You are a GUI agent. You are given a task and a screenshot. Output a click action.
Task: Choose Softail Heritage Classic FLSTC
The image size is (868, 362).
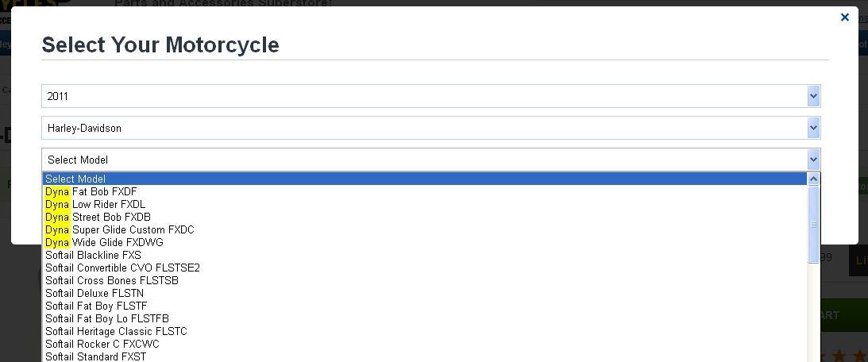pyautogui.click(x=425, y=332)
